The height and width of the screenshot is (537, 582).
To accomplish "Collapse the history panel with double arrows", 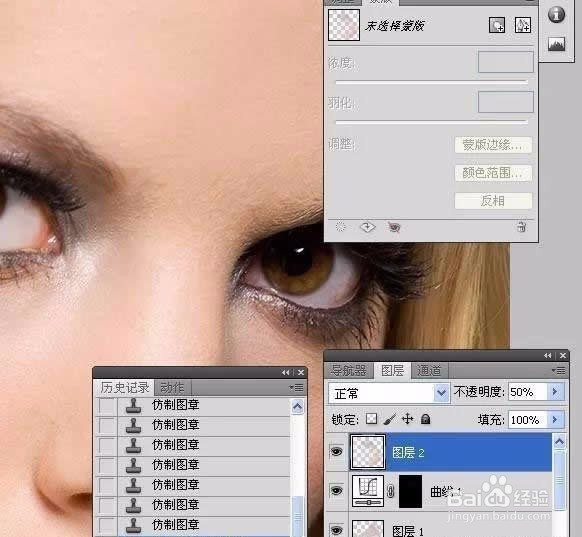I will (x=285, y=372).
